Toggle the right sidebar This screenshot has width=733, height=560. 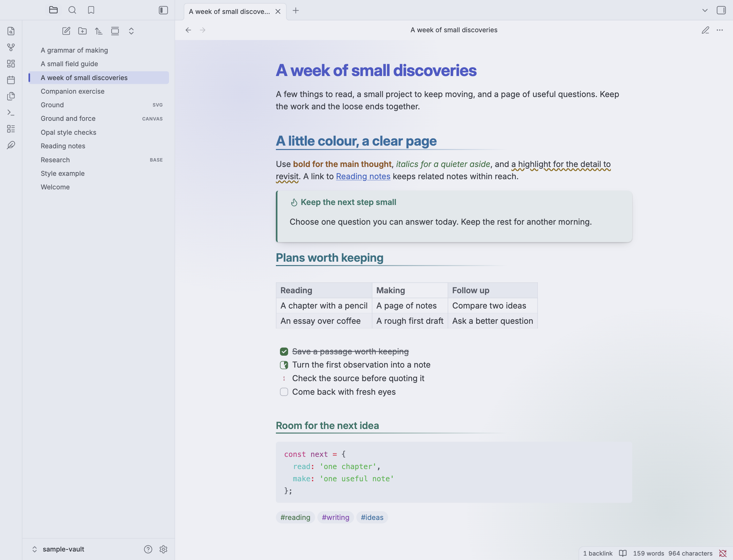[721, 11]
